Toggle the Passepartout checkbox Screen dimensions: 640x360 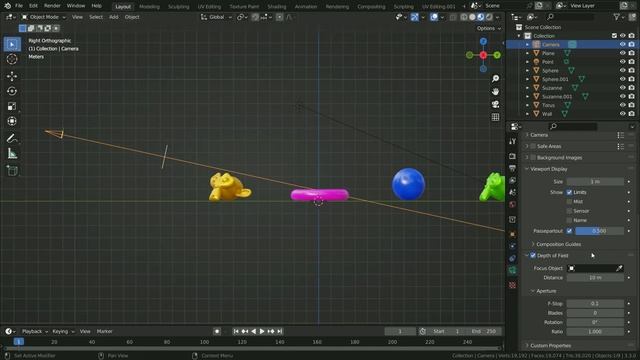point(569,231)
